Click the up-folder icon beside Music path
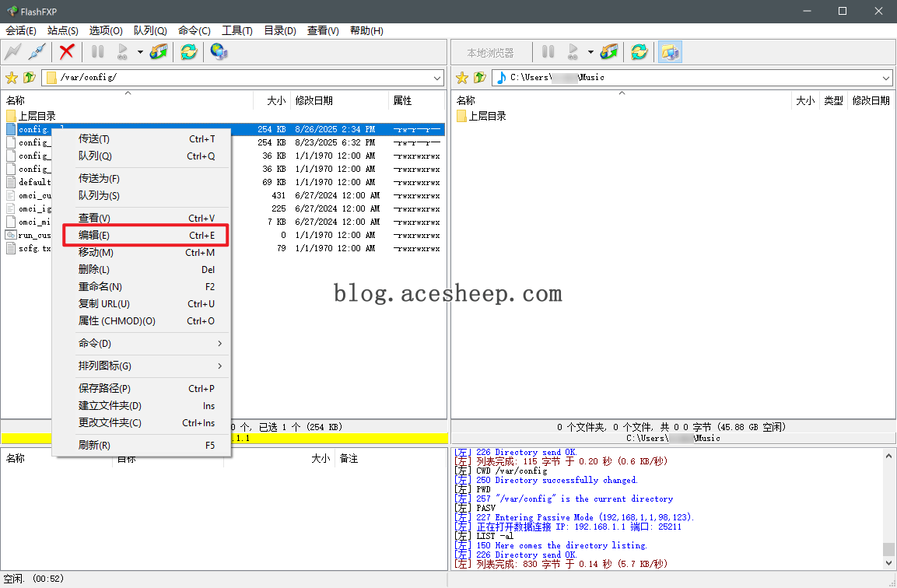This screenshot has width=897, height=588. click(x=480, y=77)
